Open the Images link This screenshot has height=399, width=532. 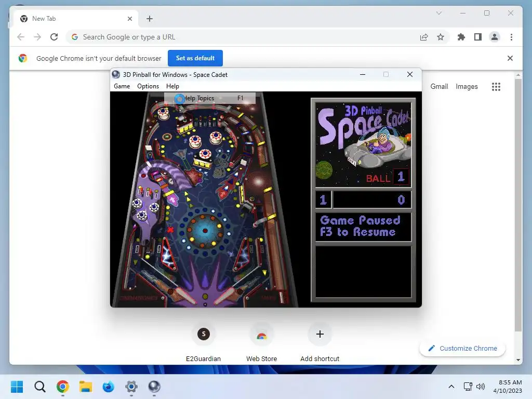pos(467,87)
